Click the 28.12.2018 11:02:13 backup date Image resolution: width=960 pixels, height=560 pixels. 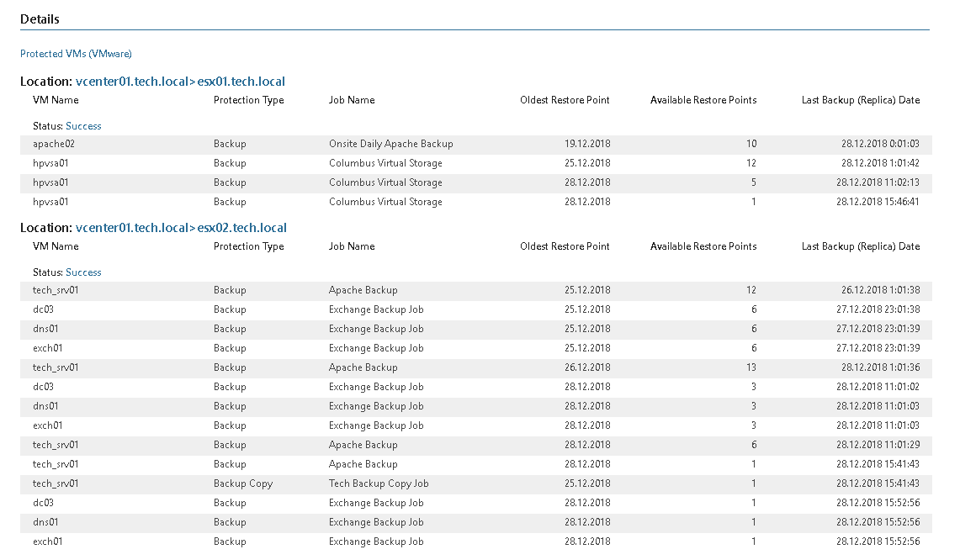tap(878, 182)
